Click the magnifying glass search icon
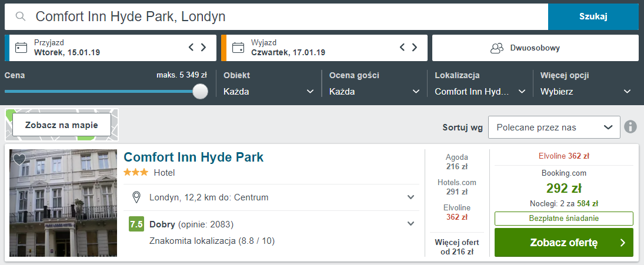 point(21,16)
